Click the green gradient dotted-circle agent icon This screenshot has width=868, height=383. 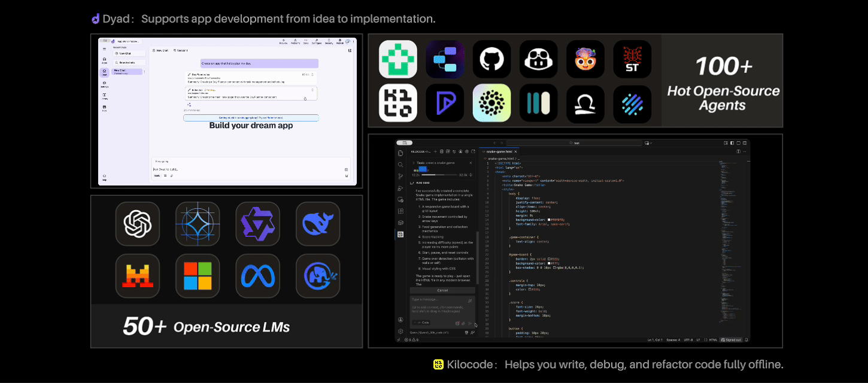[x=491, y=103]
